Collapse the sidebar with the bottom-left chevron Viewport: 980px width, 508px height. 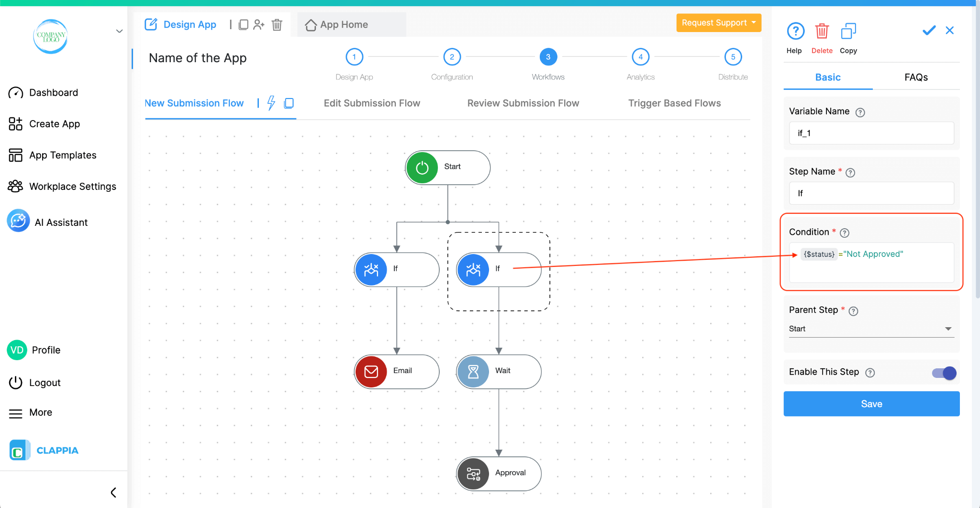coord(113,492)
